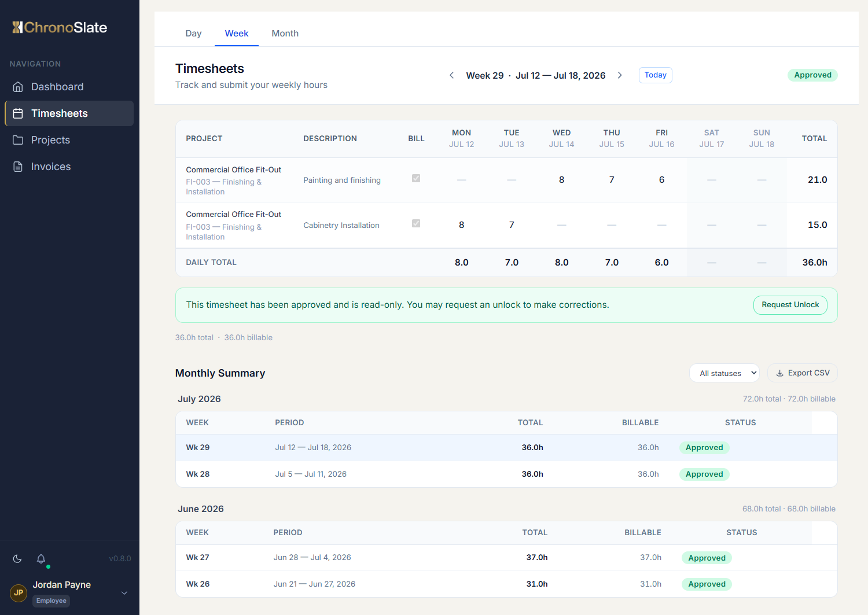Open the Wk 28 summary row

tap(506, 474)
